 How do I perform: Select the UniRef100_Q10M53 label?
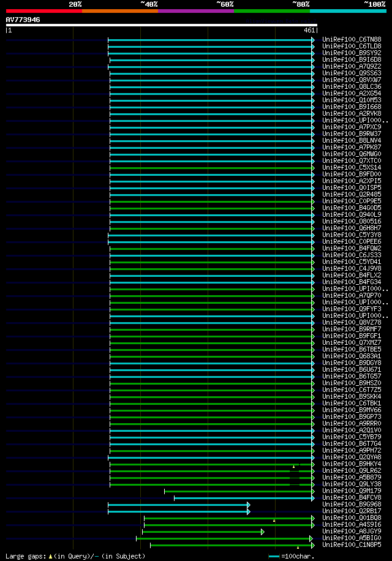pos(352,100)
